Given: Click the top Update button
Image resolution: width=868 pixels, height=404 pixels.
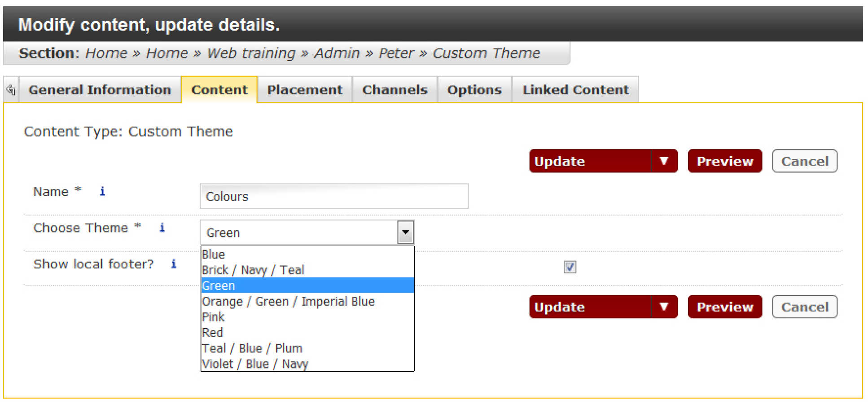Looking at the screenshot, I should [590, 161].
